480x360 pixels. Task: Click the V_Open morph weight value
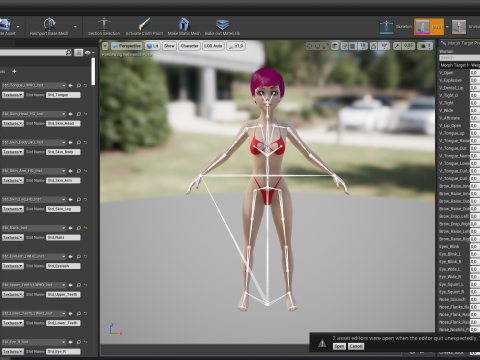pyautogui.click(x=475, y=72)
